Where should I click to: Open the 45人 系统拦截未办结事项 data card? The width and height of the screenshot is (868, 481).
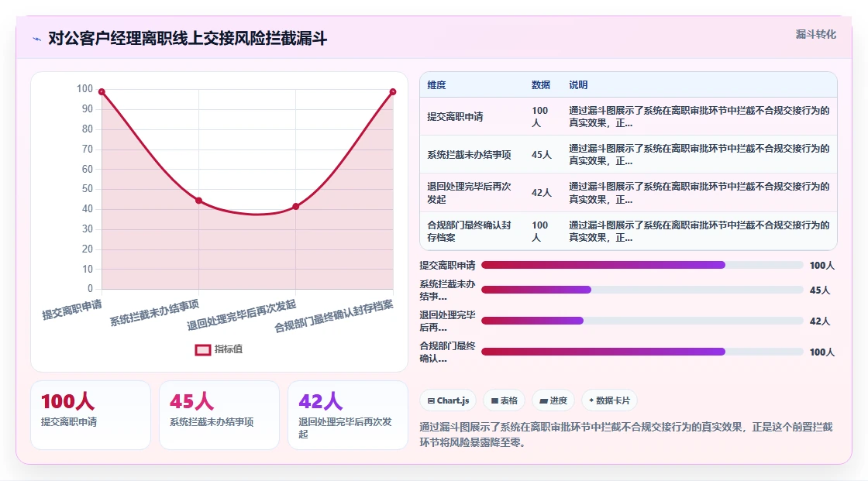[x=219, y=415]
